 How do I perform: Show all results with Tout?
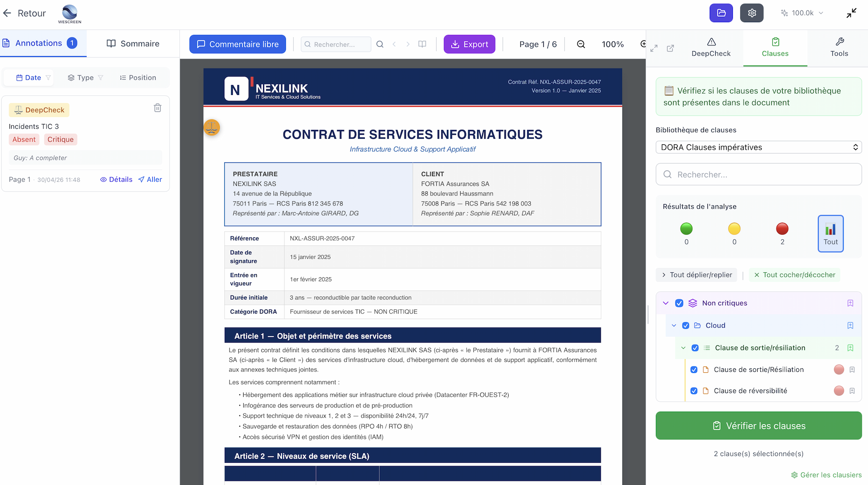tap(830, 233)
